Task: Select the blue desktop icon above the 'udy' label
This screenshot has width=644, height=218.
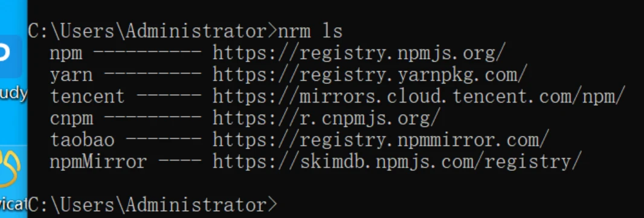Action: [x=11, y=56]
